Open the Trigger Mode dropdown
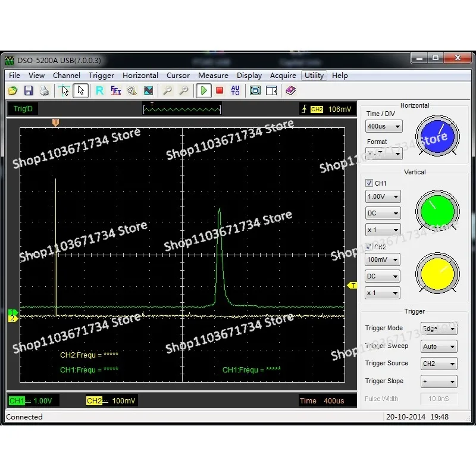This screenshot has width=476, height=476. pyautogui.click(x=439, y=329)
